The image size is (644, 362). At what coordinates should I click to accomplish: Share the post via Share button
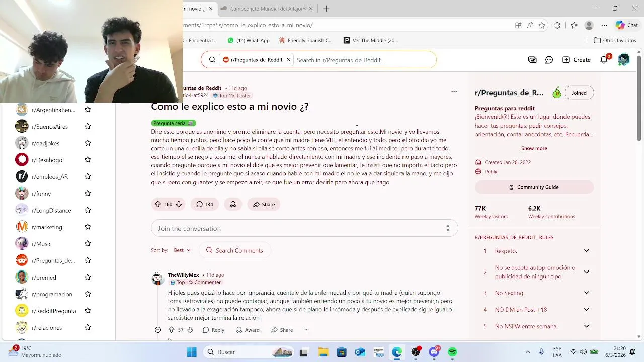(x=264, y=204)
